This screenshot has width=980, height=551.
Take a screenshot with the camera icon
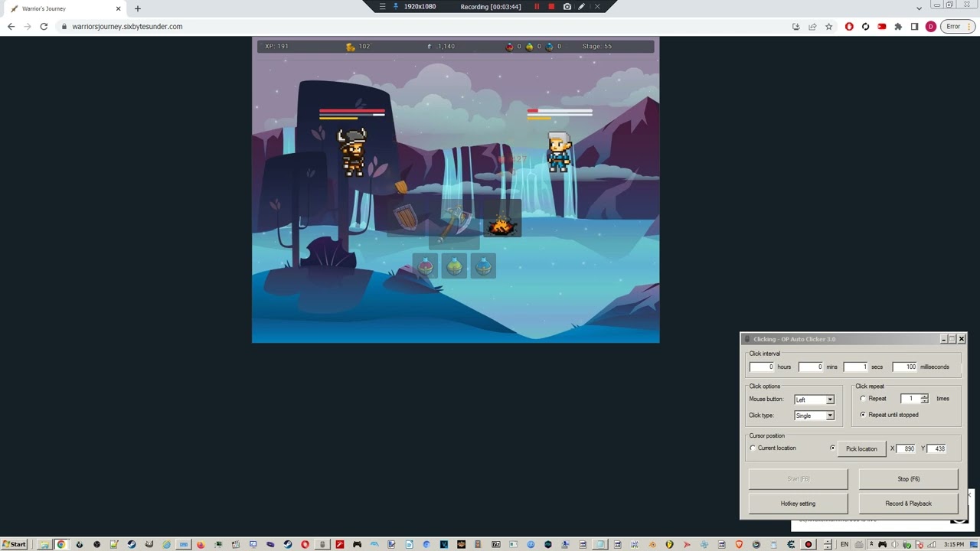point(567,7)
